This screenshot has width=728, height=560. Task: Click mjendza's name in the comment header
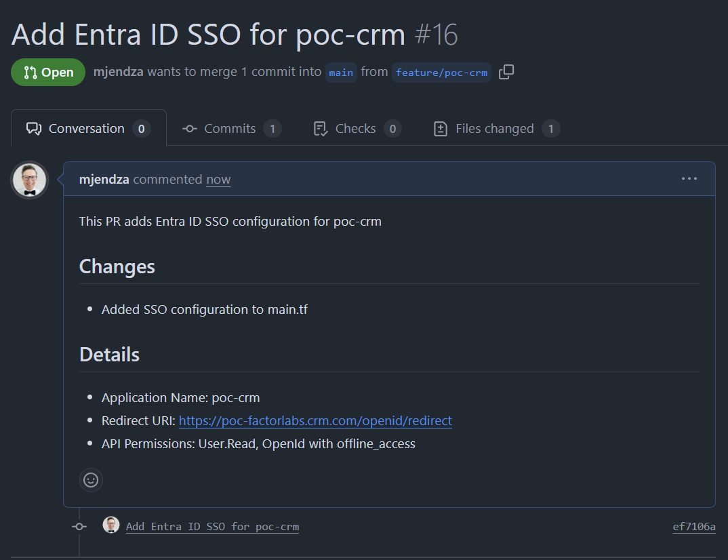[x=104, y=180]
